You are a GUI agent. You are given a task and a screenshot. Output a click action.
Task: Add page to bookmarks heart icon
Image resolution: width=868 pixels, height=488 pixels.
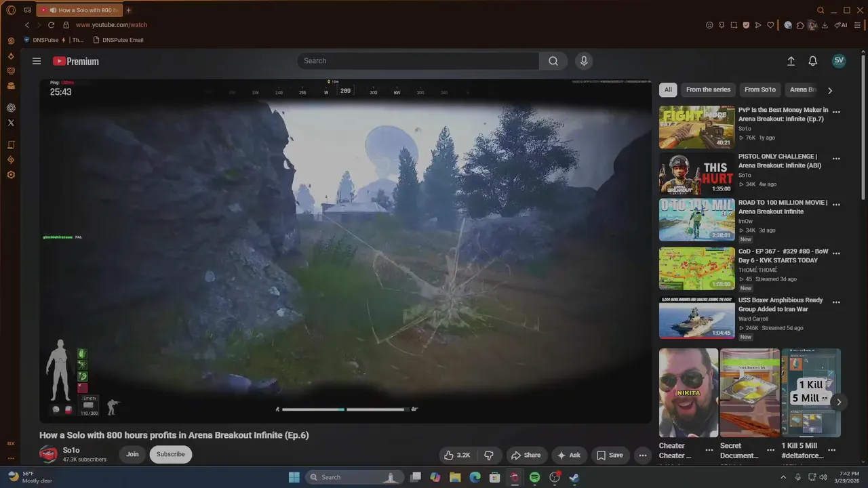click(770, 25)
